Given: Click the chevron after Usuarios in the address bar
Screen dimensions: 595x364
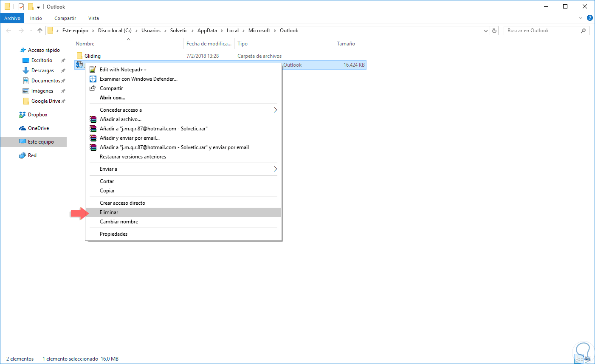Looking at the screenshot, I should pos(166,31).
